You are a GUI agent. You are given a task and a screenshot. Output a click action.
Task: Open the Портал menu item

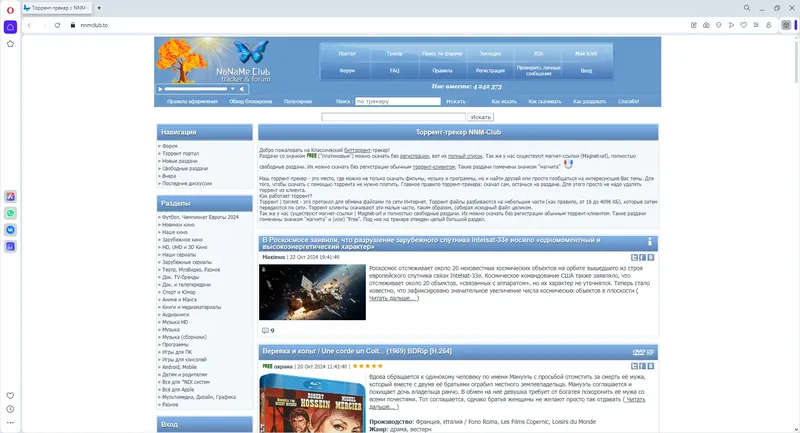tap(347, 54)
